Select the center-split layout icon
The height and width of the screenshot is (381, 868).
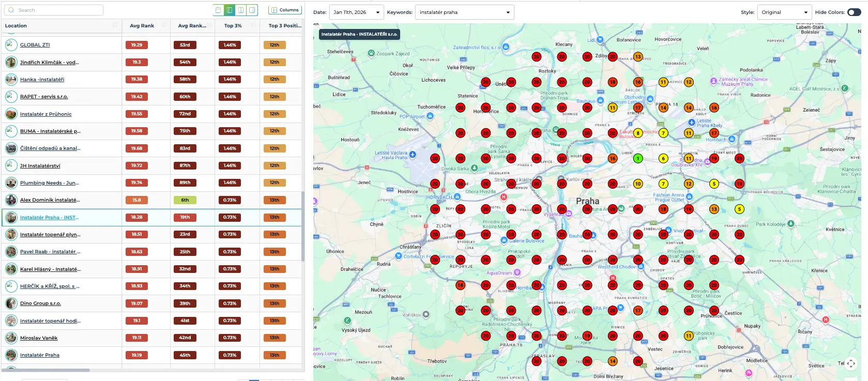[x=241, y=10]
